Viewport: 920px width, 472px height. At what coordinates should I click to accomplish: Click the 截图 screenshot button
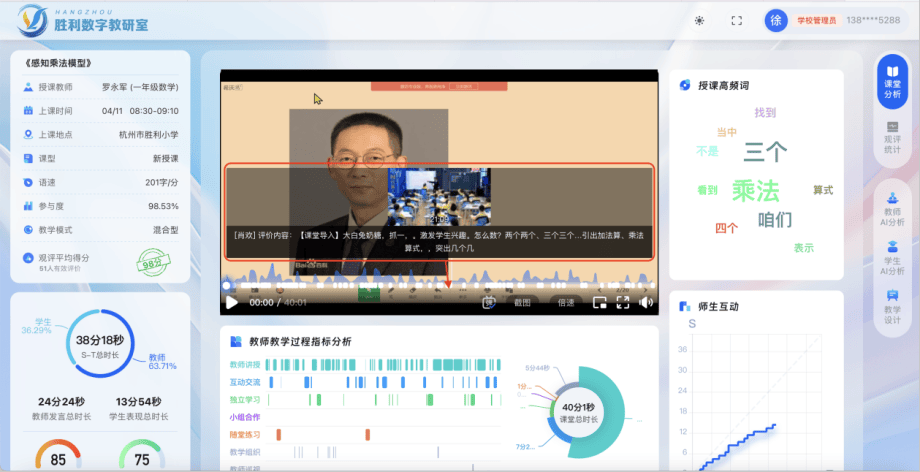coord(523,302)
